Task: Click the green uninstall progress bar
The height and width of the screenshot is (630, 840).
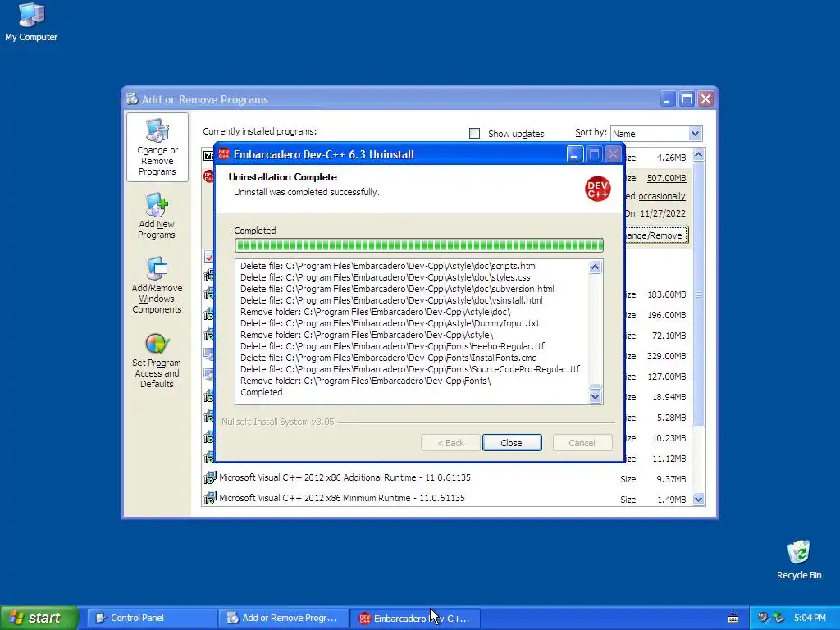Action: pos(419,245)
